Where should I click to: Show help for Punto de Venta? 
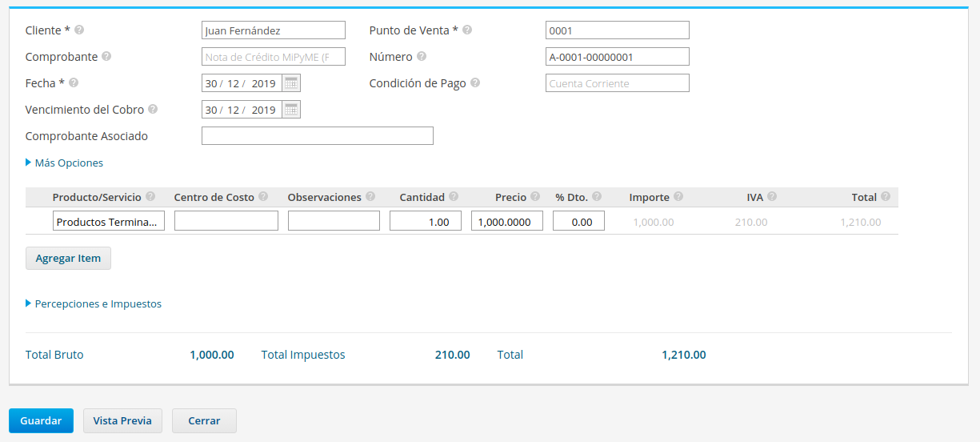coord(467,30)
